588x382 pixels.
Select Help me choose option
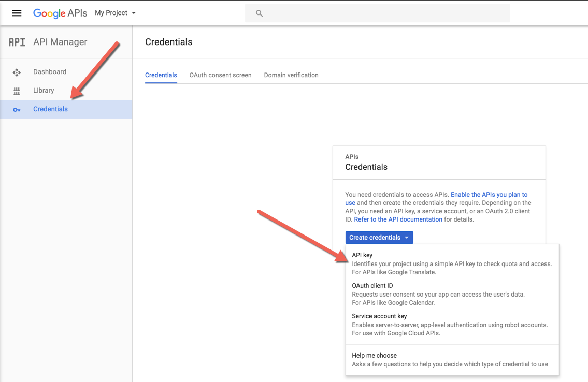452,360
